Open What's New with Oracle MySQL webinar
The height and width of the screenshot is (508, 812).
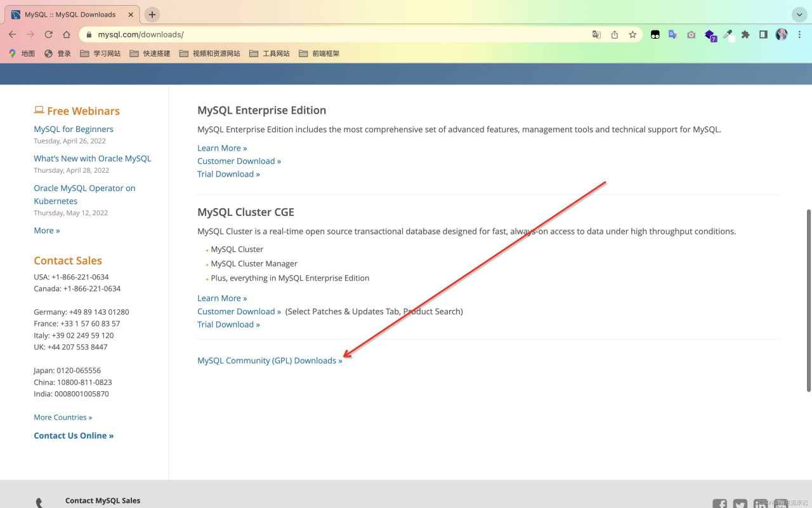coord(93,158)
